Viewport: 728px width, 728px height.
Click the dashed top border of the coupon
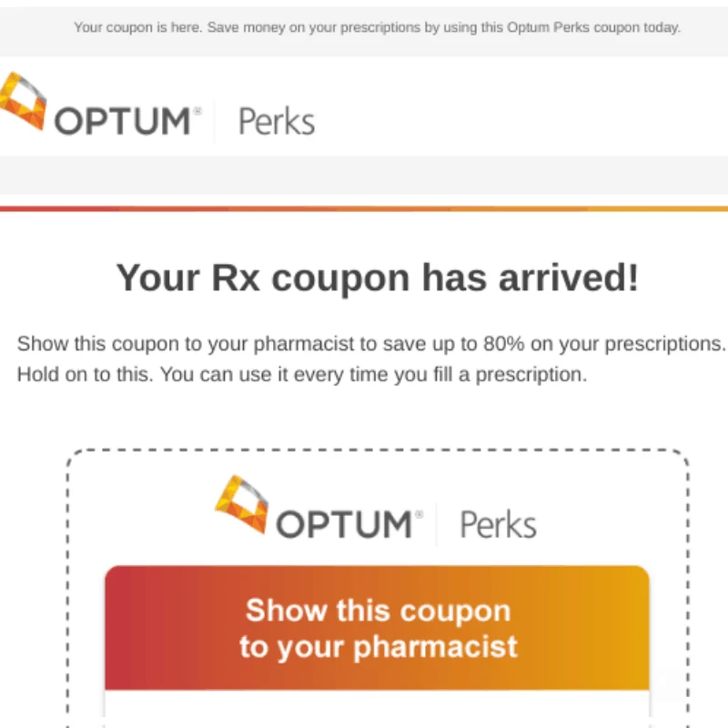pyautogui.click(x=377, y=450)
